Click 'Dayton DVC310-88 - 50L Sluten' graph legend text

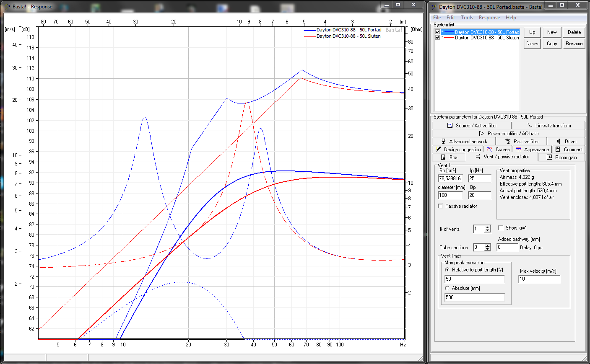[x=348, y=36]
